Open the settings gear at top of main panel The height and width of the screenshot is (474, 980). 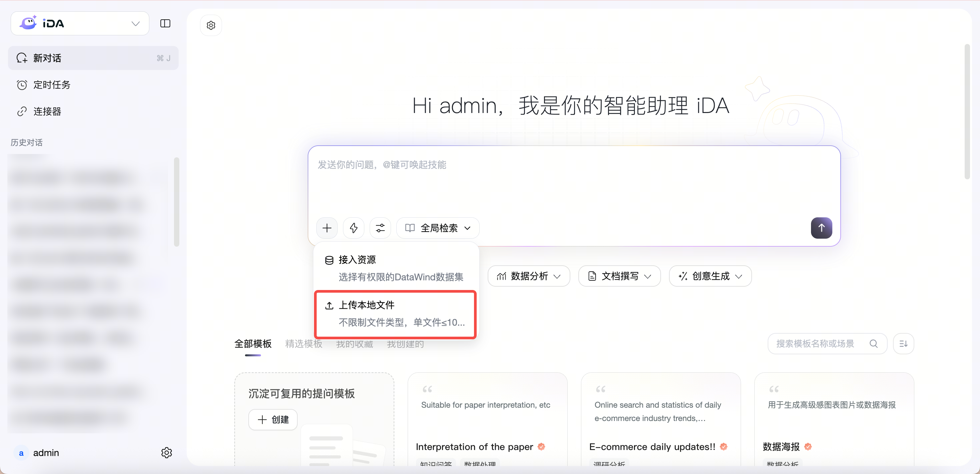tap(211, 25)
